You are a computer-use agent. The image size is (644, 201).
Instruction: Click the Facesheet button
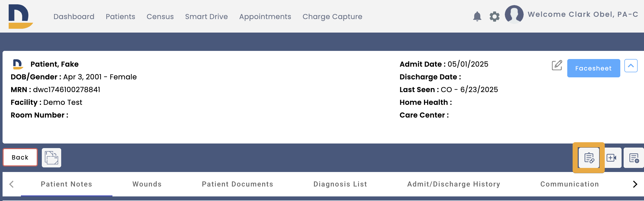click(593, 68)
